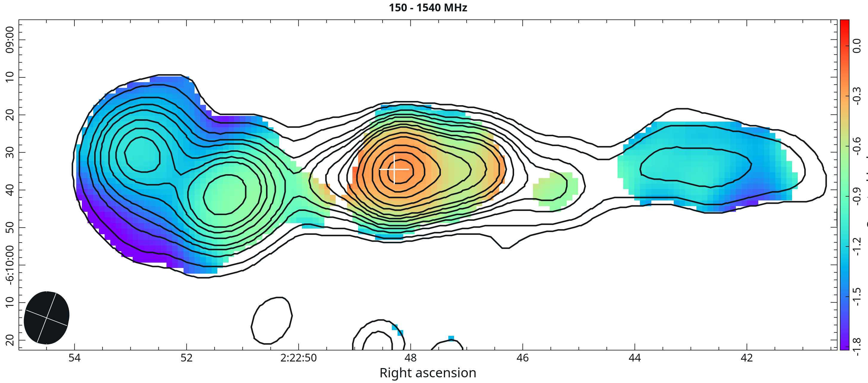The width and height of the screenshot is (868, 383).
Task: Click the 54 right ascension tick label
Action: tap(74, 358)
